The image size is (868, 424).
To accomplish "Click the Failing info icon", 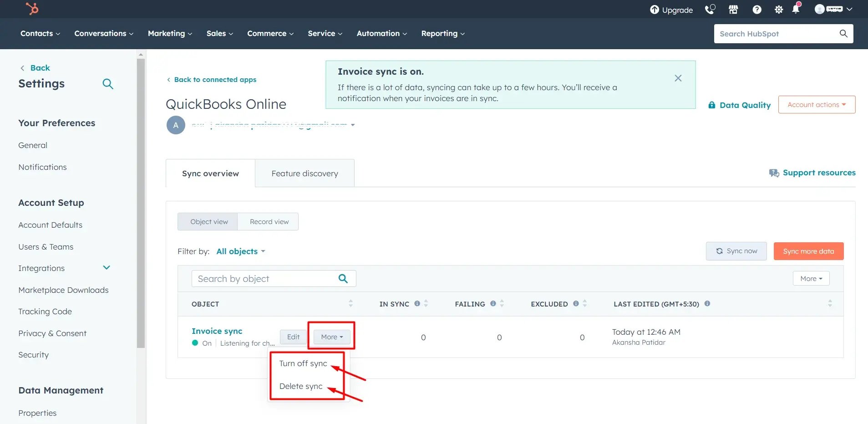I will point(493,303).
